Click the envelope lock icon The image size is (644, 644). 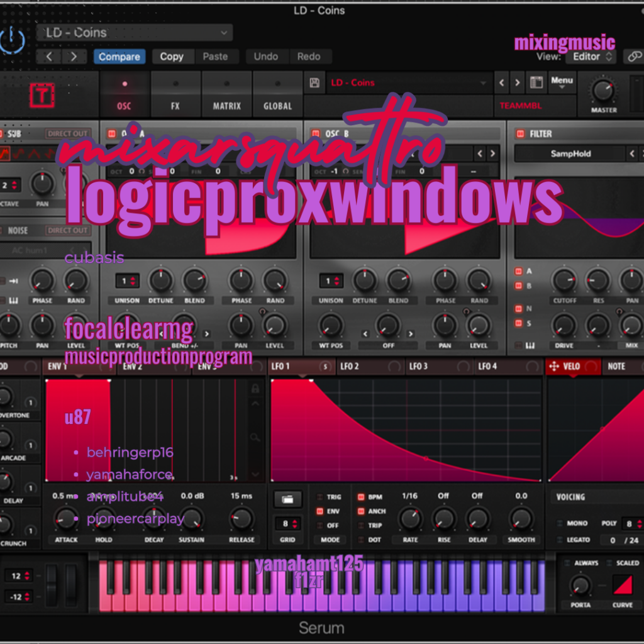[x=255, y=389]
